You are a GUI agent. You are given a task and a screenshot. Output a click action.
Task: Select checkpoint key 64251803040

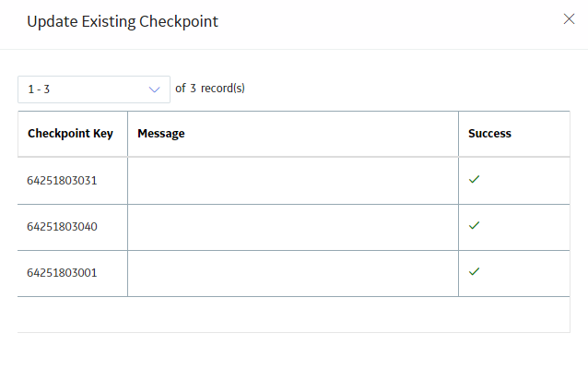[x=62, y=227]
